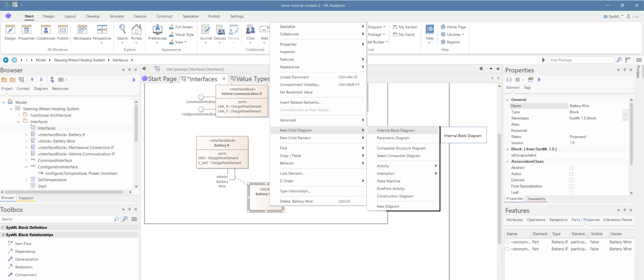The width and height of the screenshot is (644, 280).
Task: Open the Workspace icon in ribbon
Action: (82, 30)
